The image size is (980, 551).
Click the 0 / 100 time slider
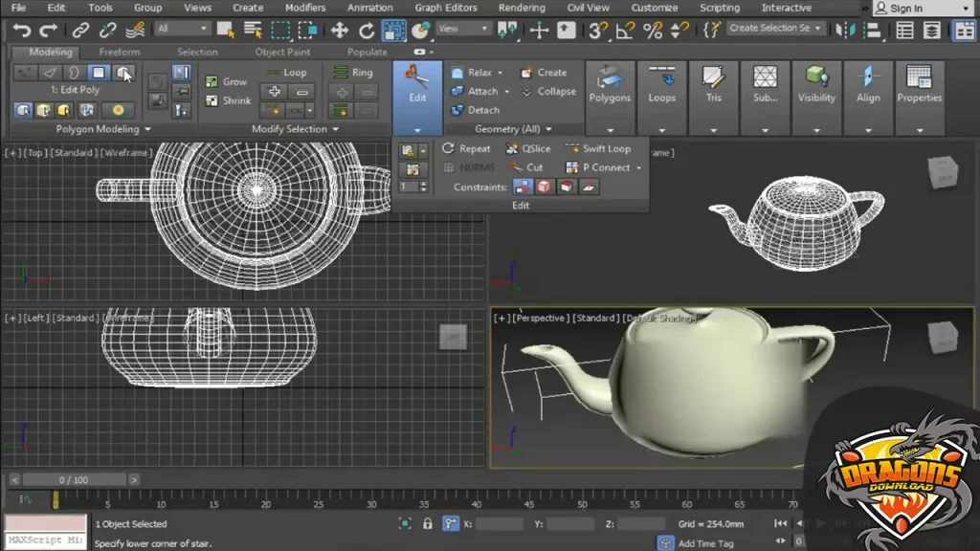74,480
